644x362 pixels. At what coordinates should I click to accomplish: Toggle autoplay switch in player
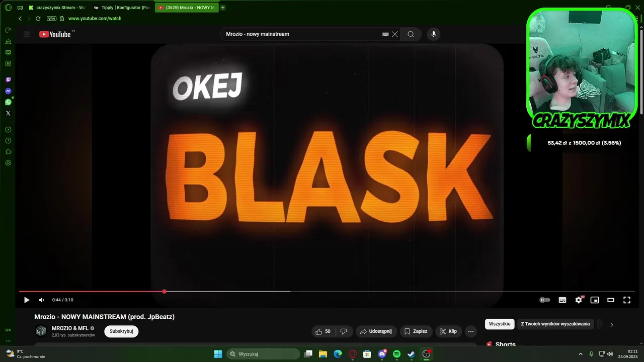pos(545,300)
